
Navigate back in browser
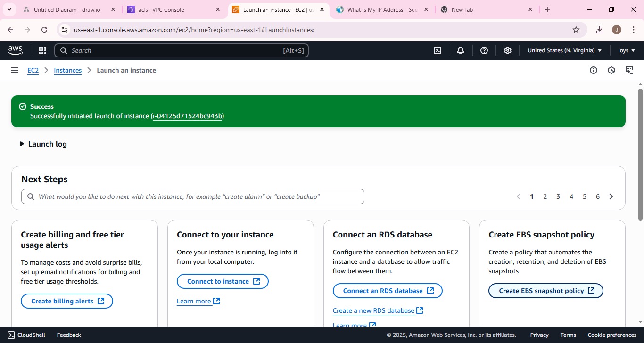[x=10, y=30]
